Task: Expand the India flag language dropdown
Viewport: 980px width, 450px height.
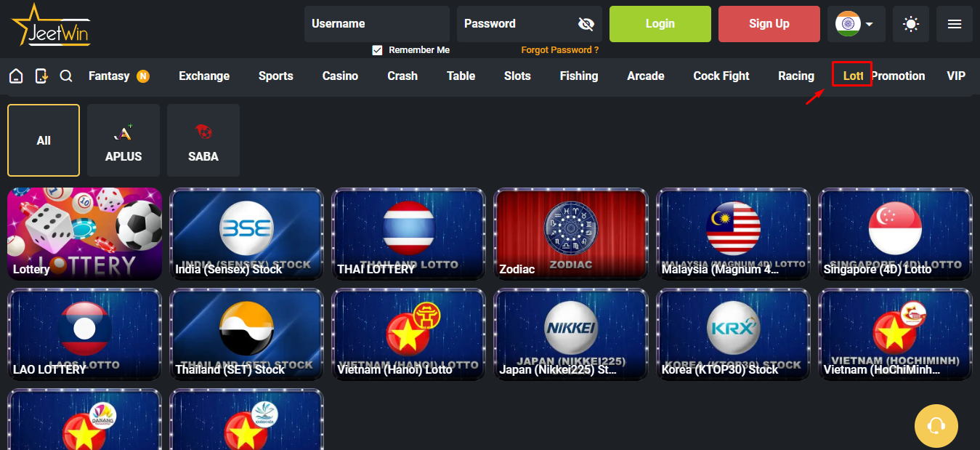Action: pos(857,24)
